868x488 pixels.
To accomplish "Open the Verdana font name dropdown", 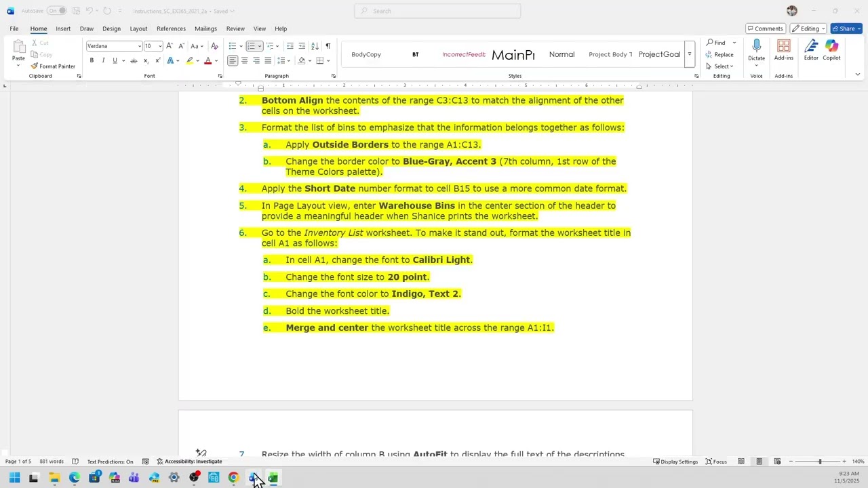I will (140, 46).
